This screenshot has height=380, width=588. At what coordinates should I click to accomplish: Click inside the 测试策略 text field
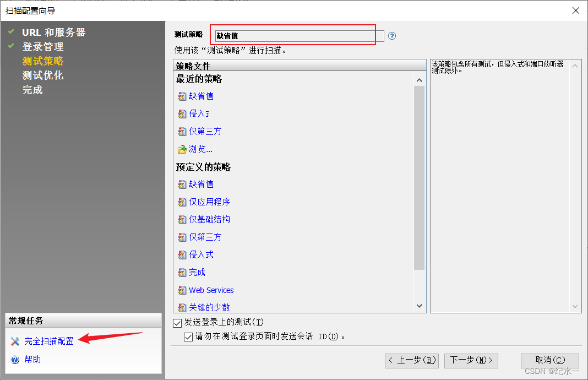tap(292, 35)
